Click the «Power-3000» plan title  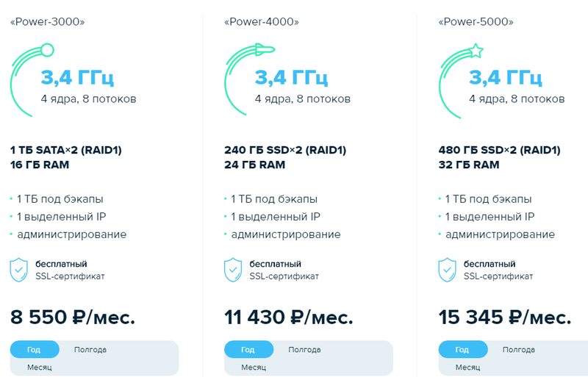point(47,22)
